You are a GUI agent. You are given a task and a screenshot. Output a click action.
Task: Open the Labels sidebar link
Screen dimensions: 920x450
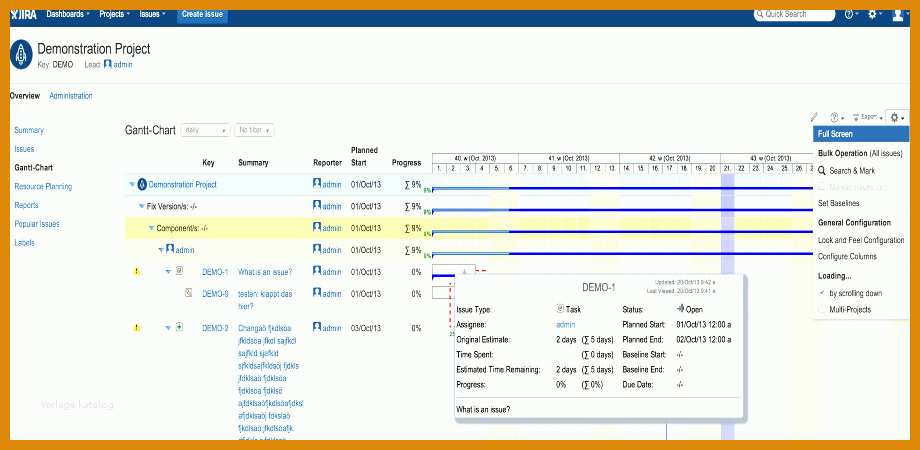click(x=24, y=243)
